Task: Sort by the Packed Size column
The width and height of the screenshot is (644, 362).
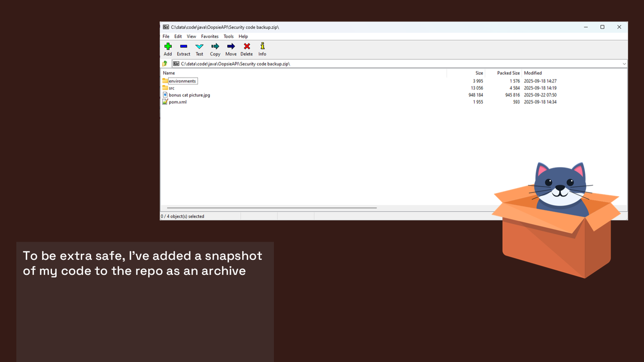Action: point(508,73)
